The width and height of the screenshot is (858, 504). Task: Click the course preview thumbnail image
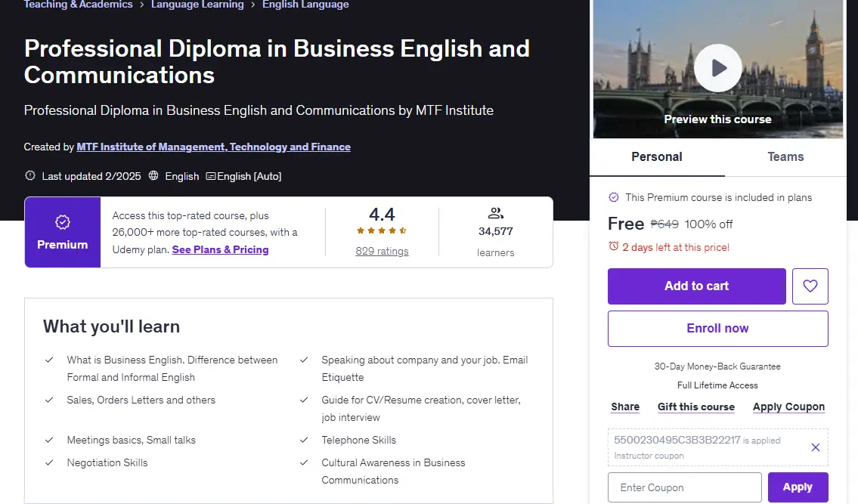718,69
